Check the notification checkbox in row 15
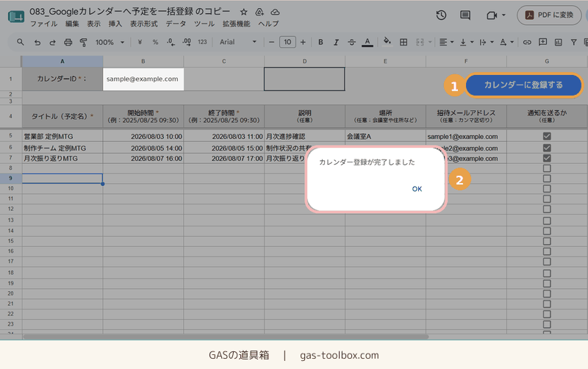This screenshot has height=369, width=588. 547,241
